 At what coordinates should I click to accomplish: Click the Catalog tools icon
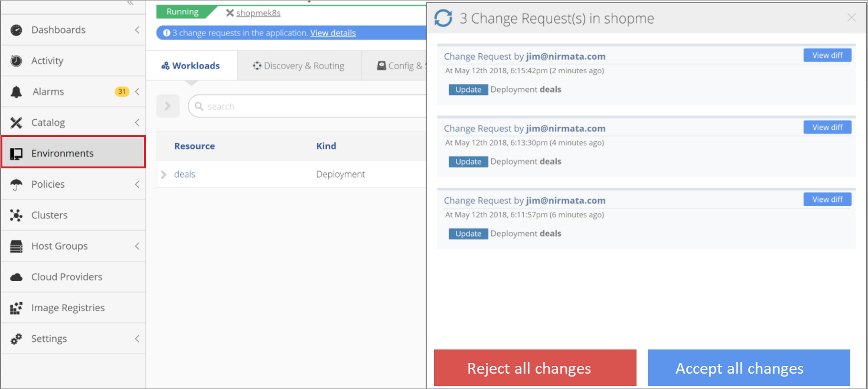17,123
